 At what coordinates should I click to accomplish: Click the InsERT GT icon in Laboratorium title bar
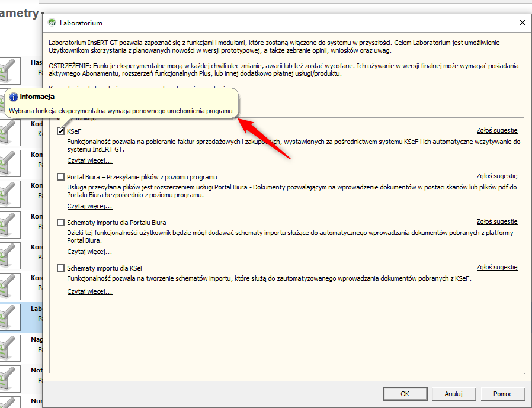[52, 23]
